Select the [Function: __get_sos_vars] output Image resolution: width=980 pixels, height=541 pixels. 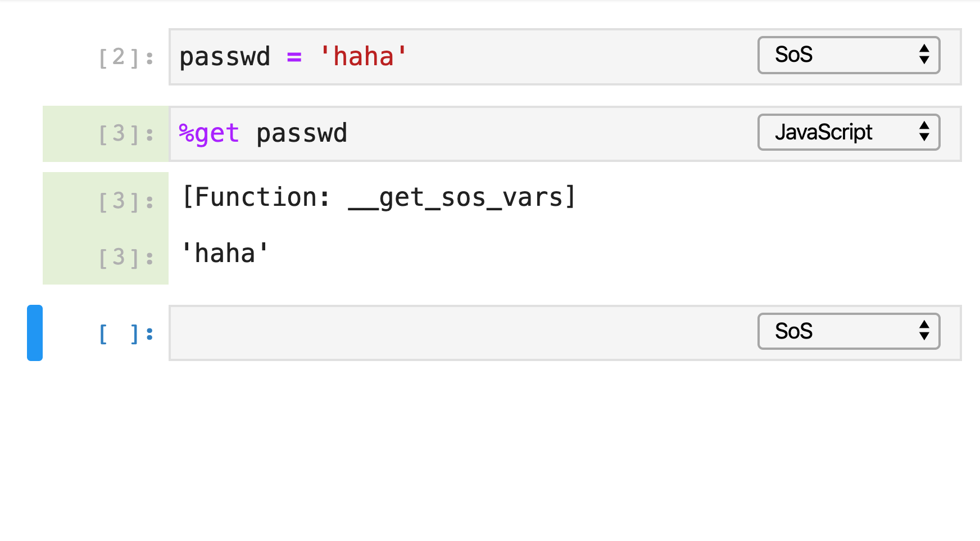(x=378, y=197)
